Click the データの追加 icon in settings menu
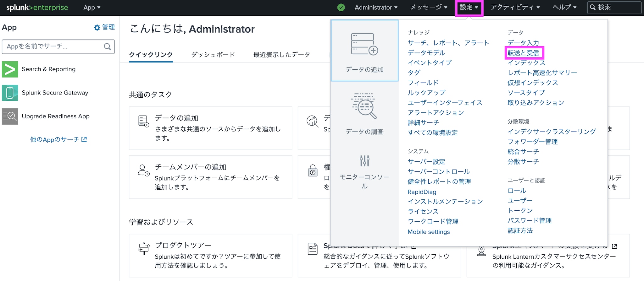This screenshot has height=281, width=644. tap(364, 44)
